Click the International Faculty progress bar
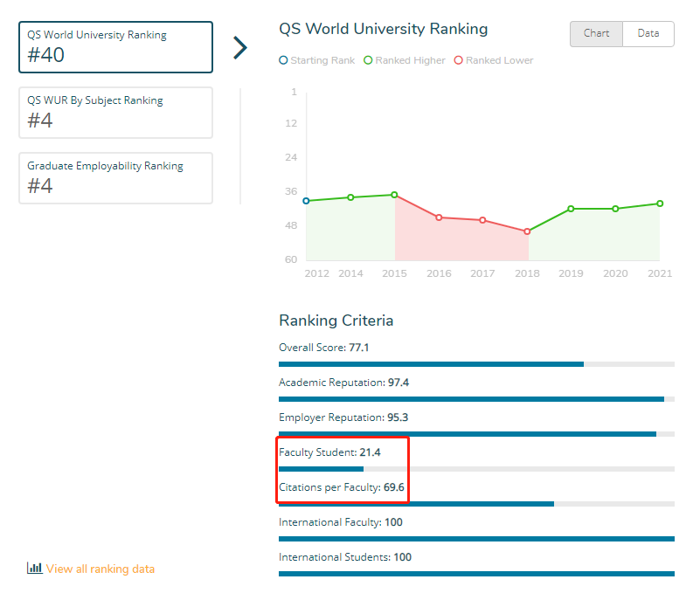700x607 pixels. (476, 539)
